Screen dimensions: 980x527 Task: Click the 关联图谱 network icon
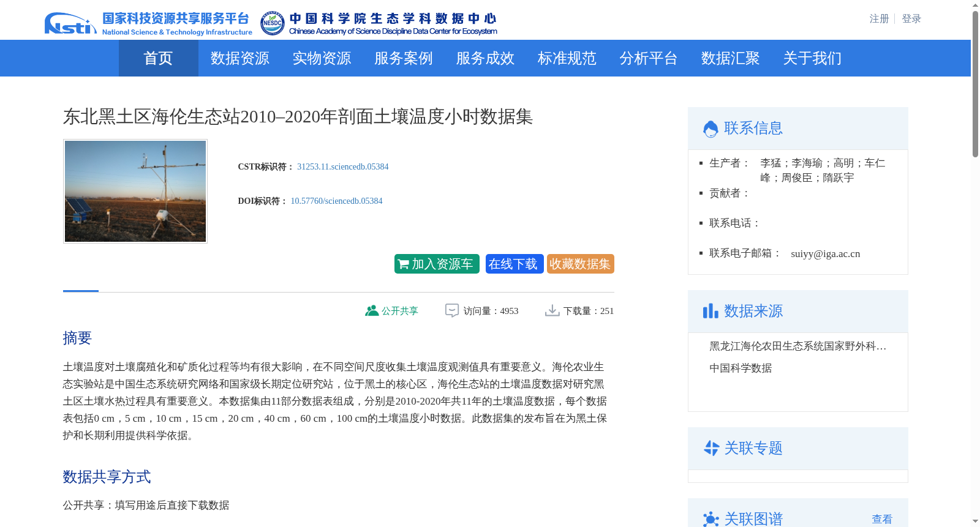tap(711, 519)
